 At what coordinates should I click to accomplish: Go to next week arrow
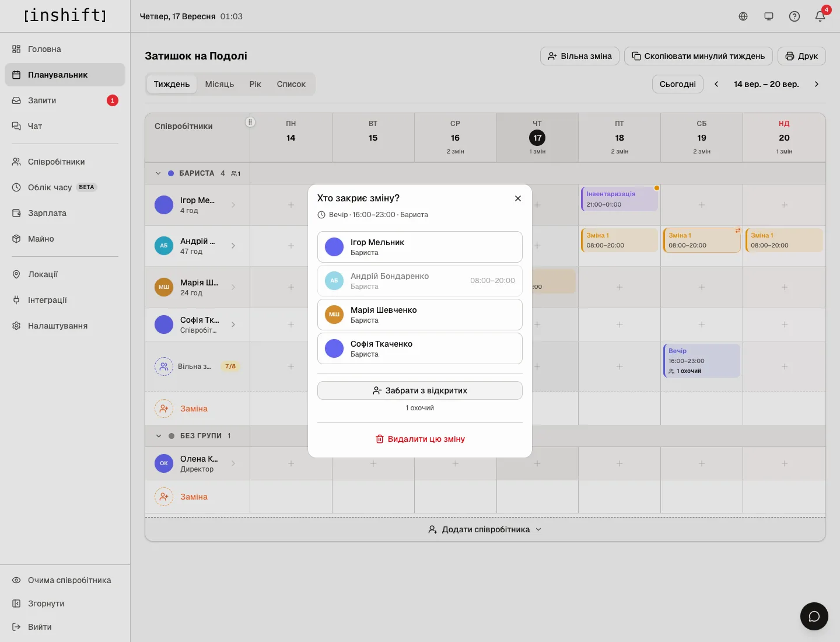pos(817,84)
